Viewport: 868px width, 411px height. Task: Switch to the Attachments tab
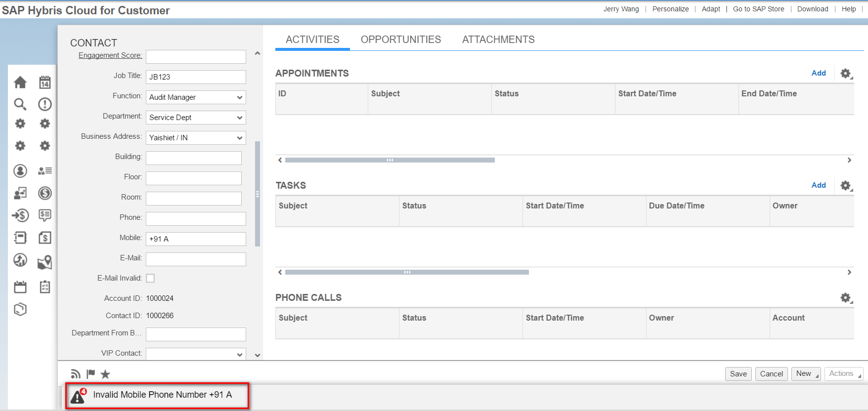(498, 40)
